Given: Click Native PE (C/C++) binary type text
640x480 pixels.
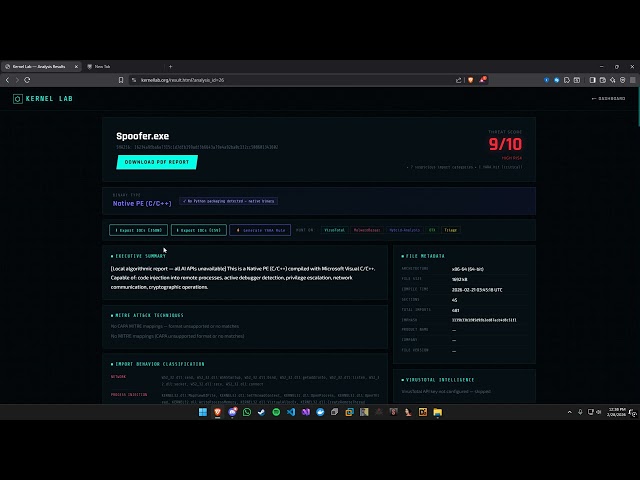Looking at the screenshot, I should (x=142, y=203).
